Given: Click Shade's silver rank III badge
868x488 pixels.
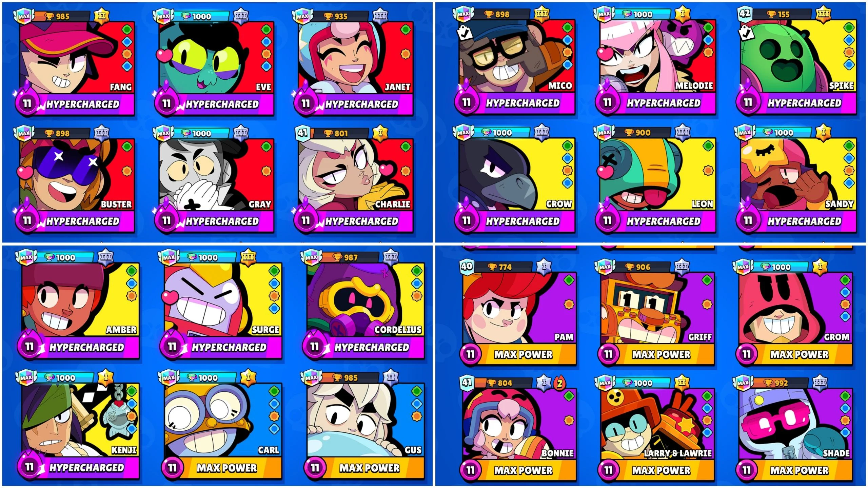Looking at the screenshot, I should 820,383.
